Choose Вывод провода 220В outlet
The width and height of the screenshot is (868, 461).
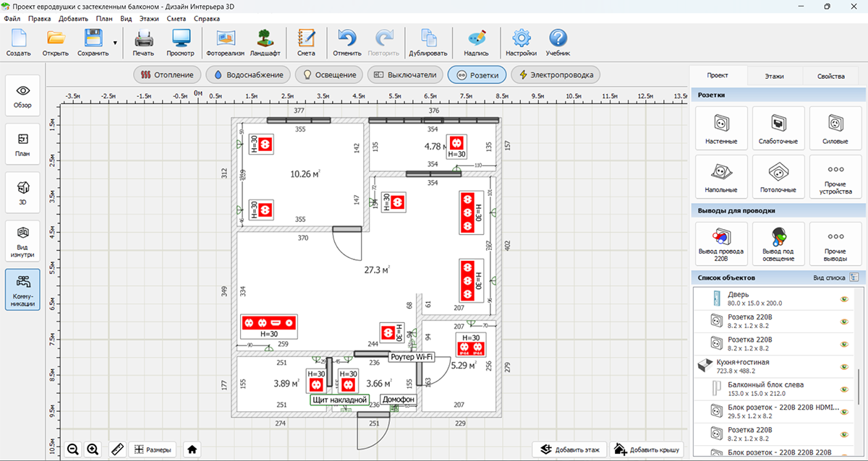point(720,243)
